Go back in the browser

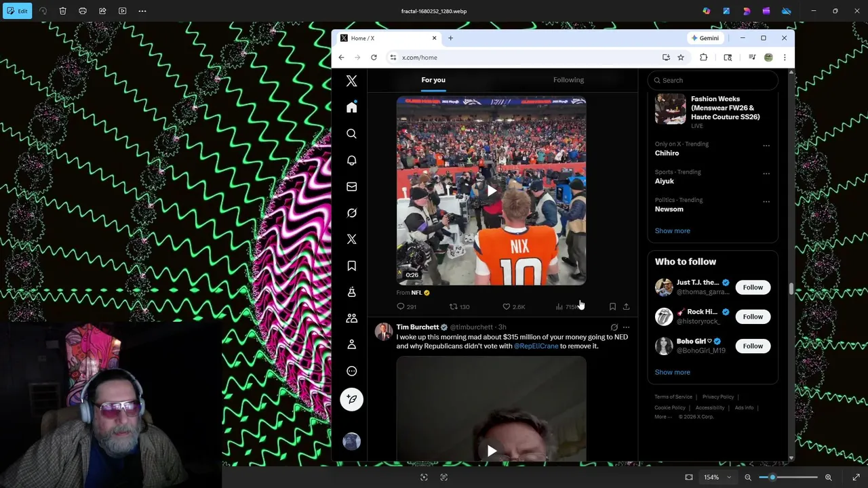pyautogui.click(x=341, y=58)
